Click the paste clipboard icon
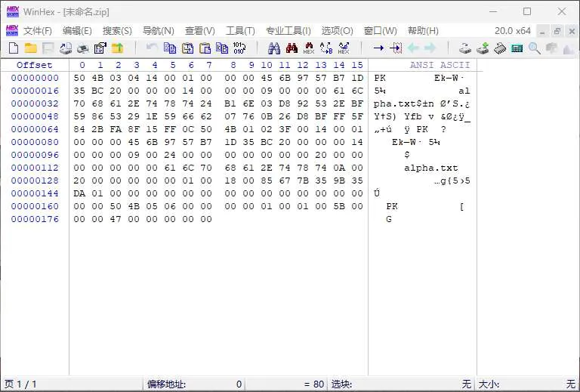The image size is (580, 392). (x=205, y=48)
